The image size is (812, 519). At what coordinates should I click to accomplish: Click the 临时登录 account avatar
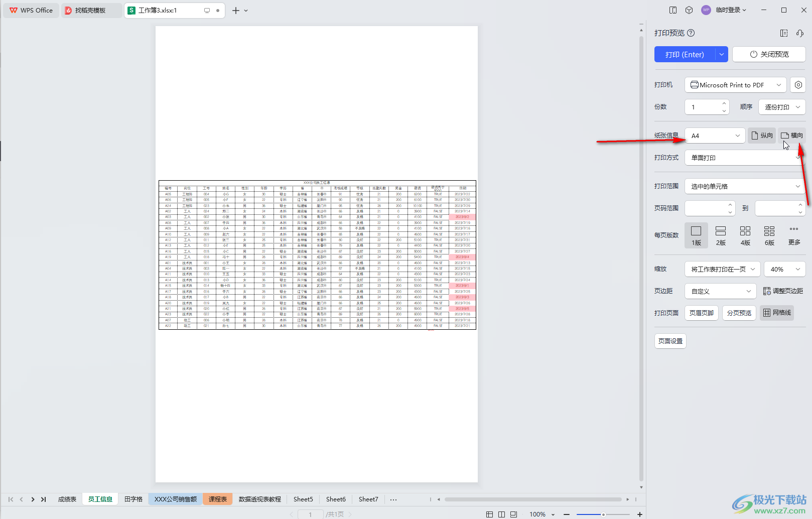[x=706, y=10]
